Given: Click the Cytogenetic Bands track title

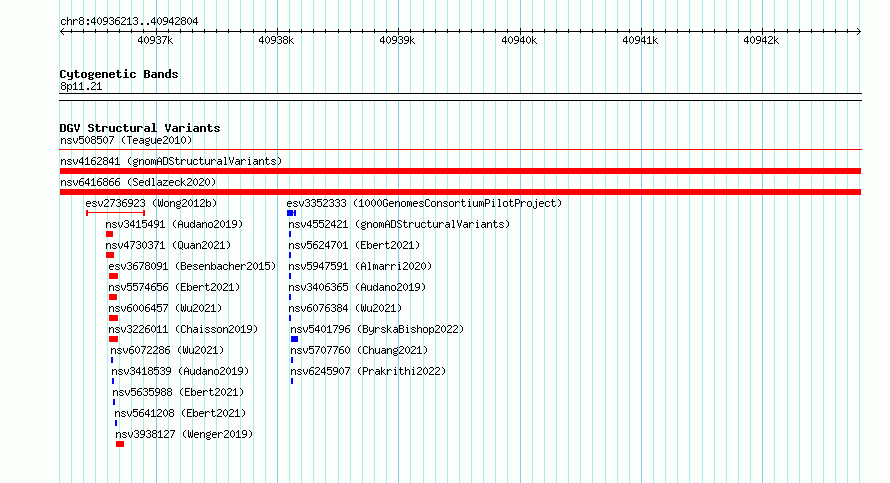Looking at the screenshot, I should (119, 74).
